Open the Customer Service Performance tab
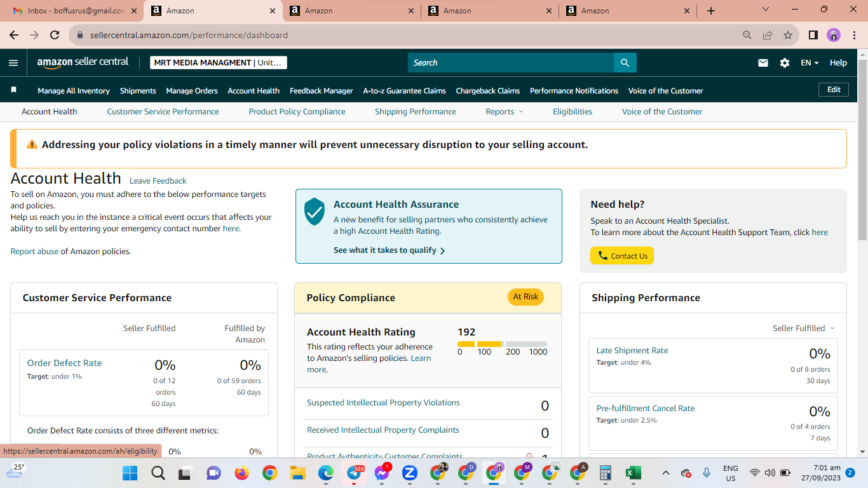Screen dimensions: 868x488 tap(163, 112)
